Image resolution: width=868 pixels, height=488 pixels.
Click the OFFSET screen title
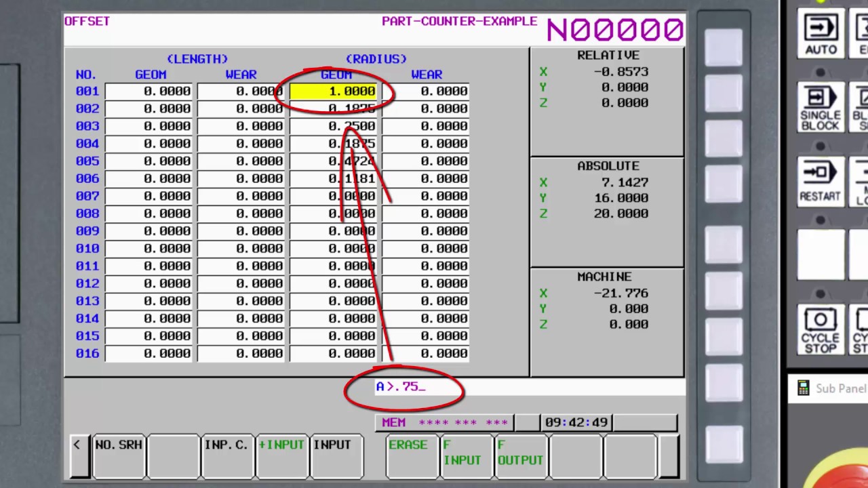pyautogui.click(x=87, y=21)
